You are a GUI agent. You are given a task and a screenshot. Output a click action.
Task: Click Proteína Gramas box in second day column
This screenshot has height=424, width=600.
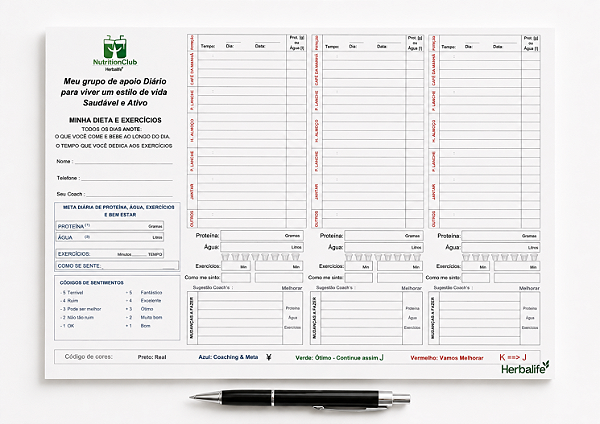click(x=383, y=236)
